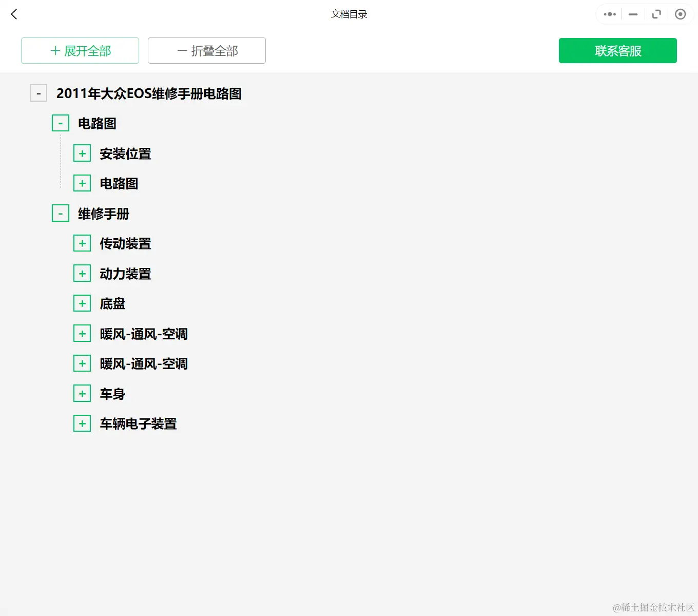Click the minus icon beside 折叠全部
The image size is (698, 616).
[181, 50]
